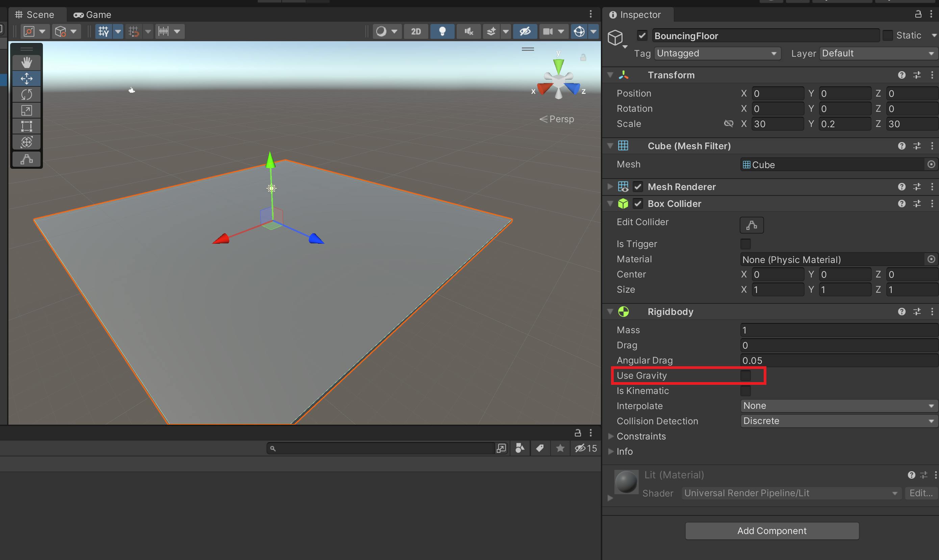Lock the Inspector panel
The image size is (939, 560).
pyautogui.click(x=918, y=14)
